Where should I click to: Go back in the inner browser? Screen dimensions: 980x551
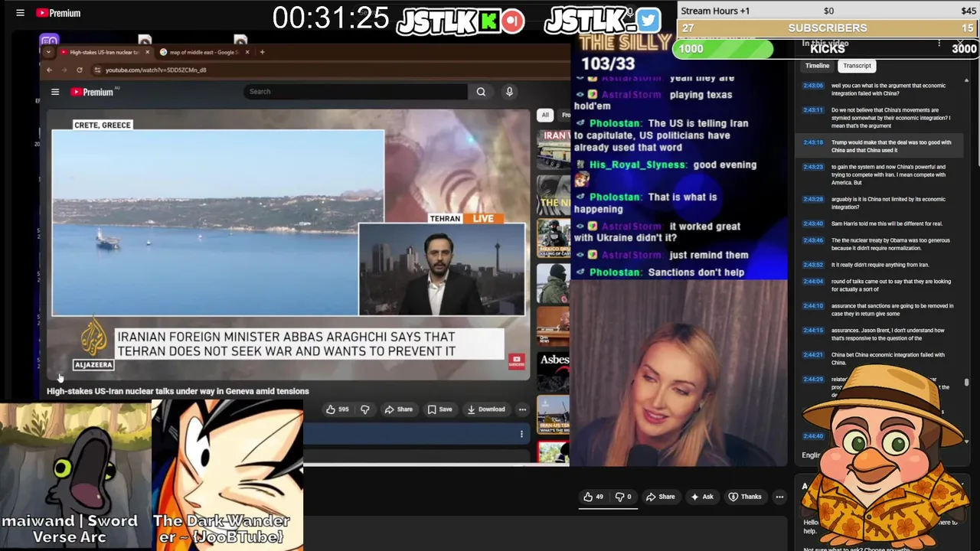click(x=49, y=70)
